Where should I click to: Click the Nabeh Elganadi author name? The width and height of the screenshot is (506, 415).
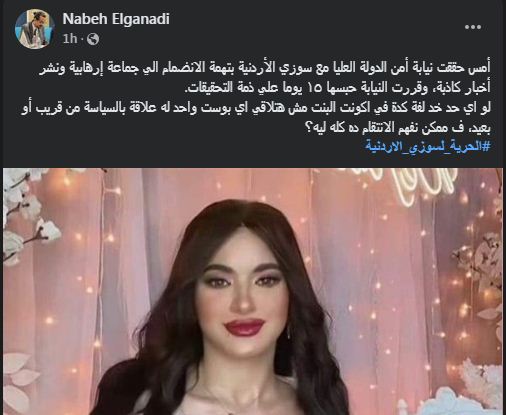116,19
